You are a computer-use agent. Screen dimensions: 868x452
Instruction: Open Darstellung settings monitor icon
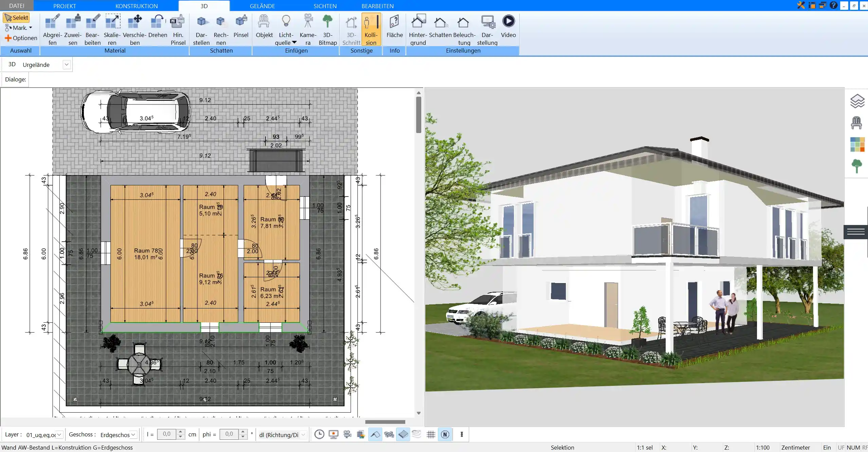pyautogui.click(x=487, y=30)
